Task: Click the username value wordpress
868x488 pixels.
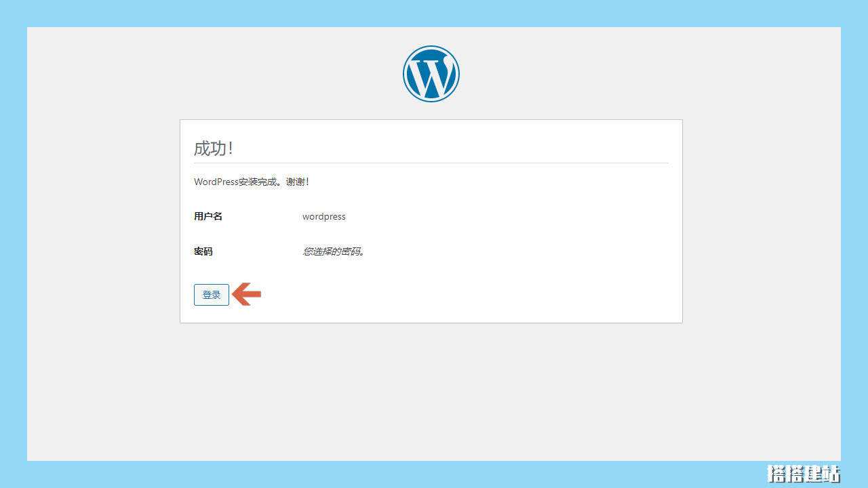Action: [324, 217]
